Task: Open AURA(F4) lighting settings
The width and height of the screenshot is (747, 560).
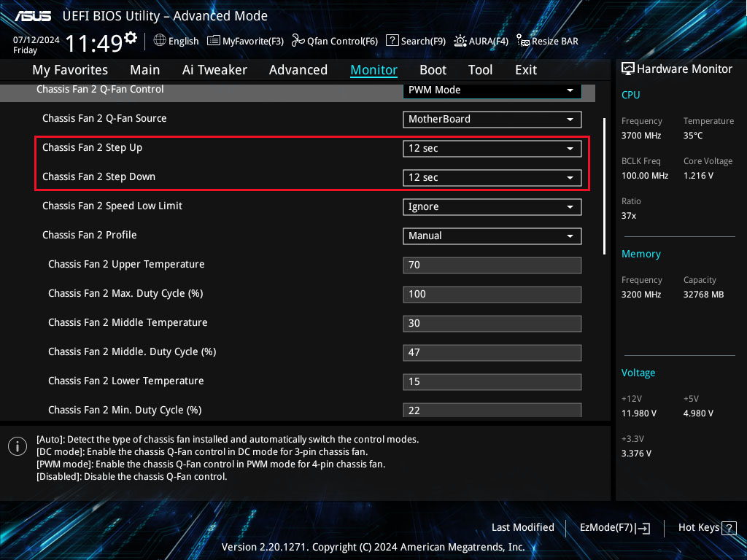Action: 481,41
